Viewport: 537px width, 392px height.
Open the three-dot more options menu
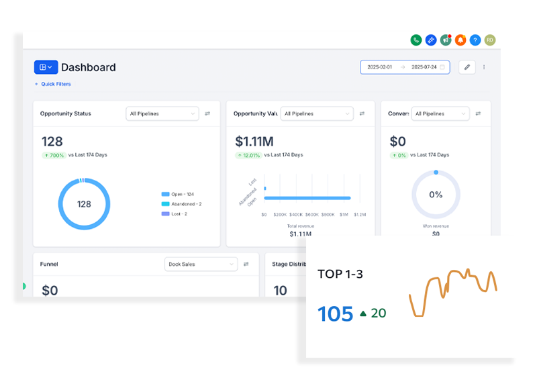[x=484, y=67]
